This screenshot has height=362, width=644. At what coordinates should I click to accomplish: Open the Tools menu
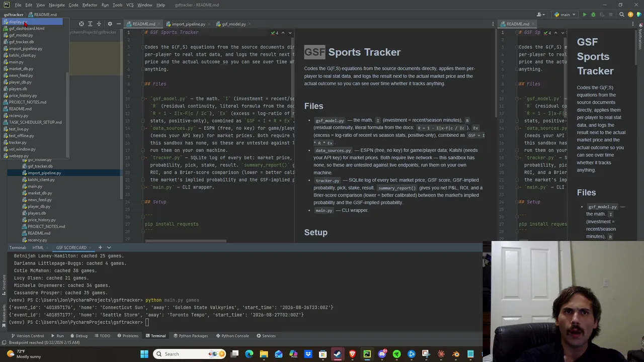117,5
